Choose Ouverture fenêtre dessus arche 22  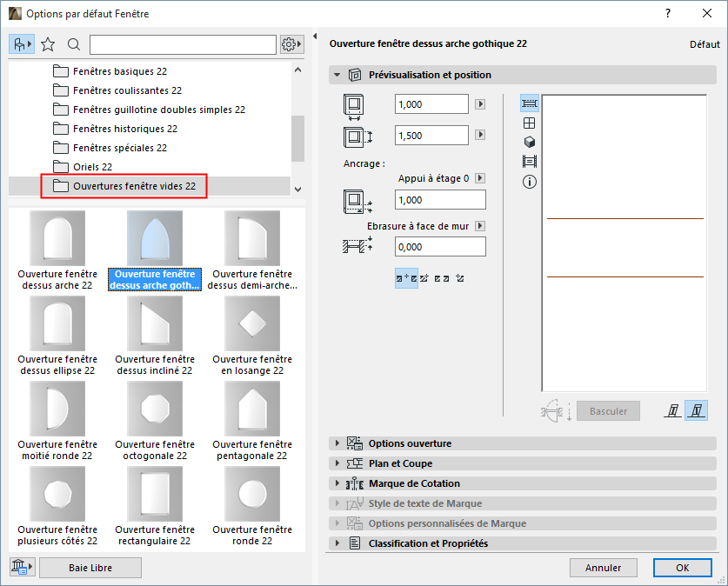(57, 251)
